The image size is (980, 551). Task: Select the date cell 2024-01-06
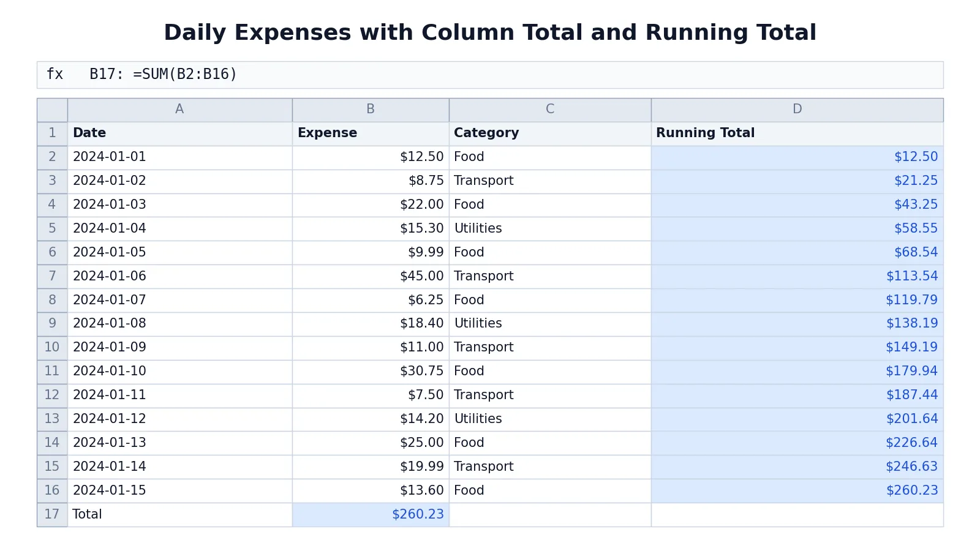[179, 277]
